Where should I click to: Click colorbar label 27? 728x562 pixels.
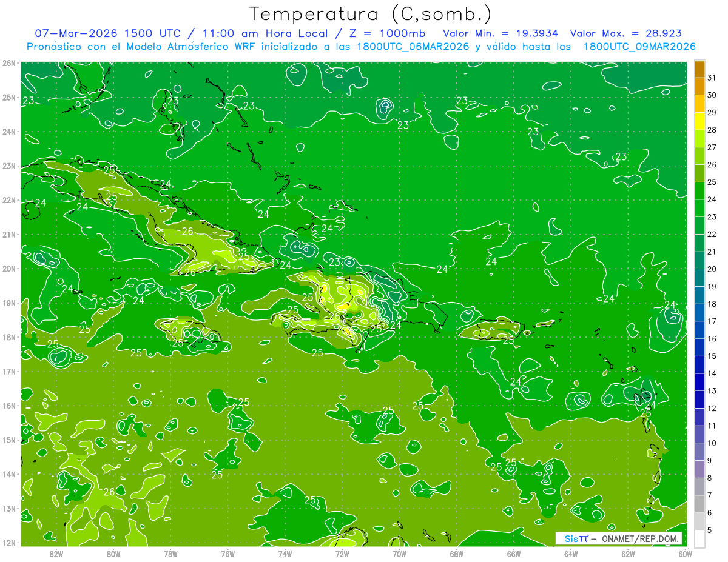[713, 147]
